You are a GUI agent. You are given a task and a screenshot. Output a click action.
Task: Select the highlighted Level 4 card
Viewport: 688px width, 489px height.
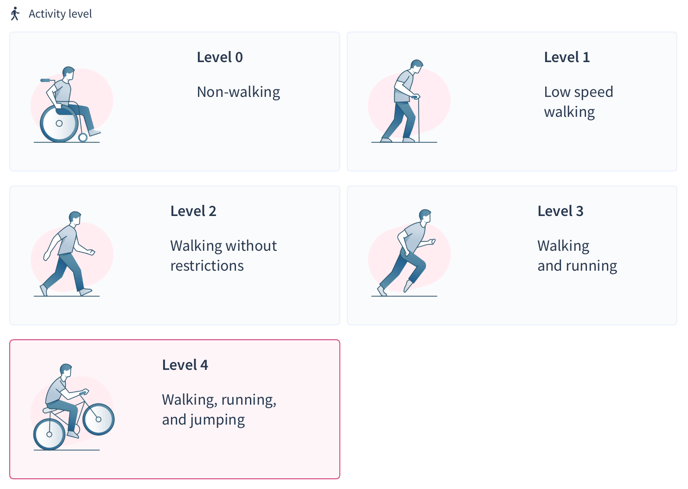(175, 409)
